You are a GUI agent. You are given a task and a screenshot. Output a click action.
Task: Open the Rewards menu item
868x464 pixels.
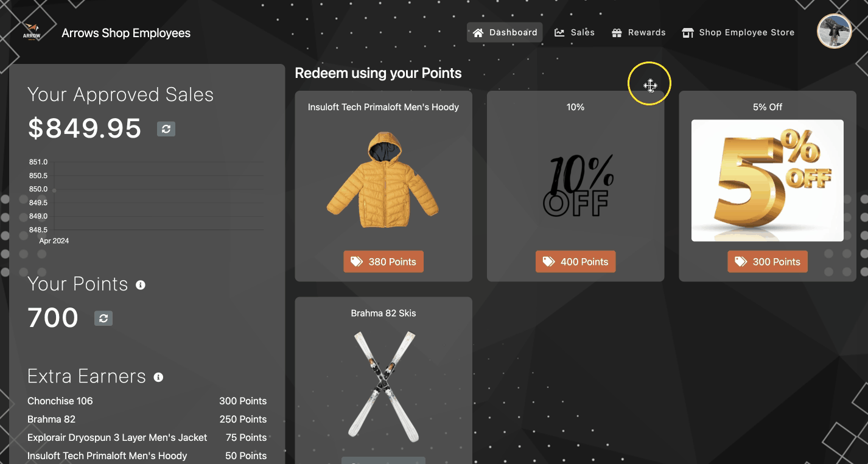(x=639, y=32)
